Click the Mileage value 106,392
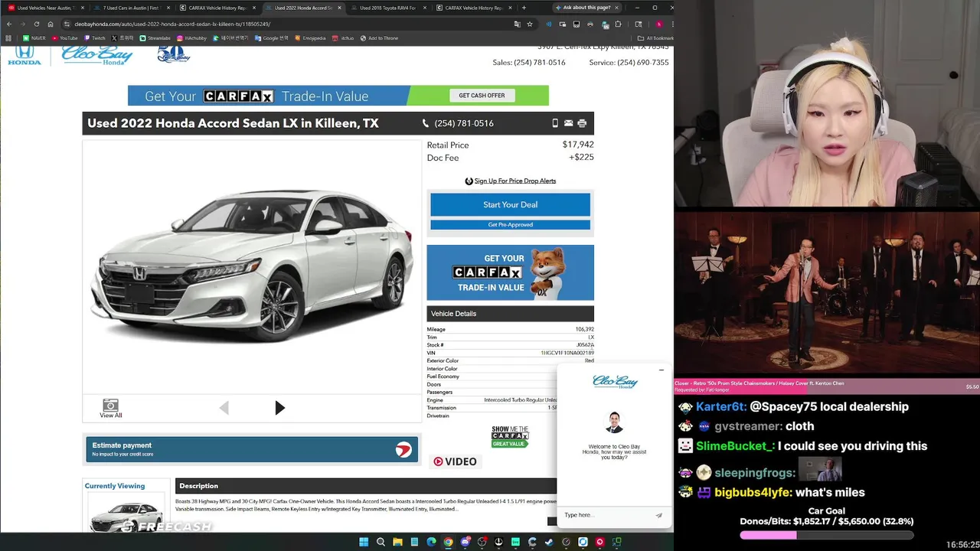Viewport: 980px width, 551px height. tap(585, 329)
